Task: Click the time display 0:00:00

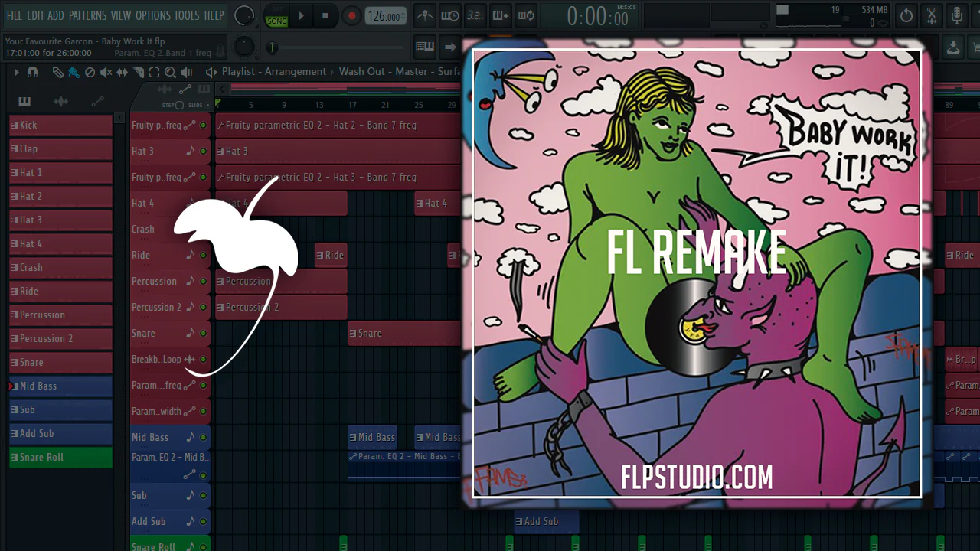Action: tap(598, 16)
